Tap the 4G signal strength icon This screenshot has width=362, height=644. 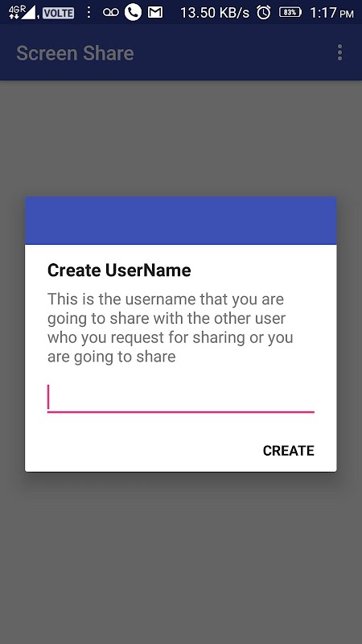click(x=23, y=12)
